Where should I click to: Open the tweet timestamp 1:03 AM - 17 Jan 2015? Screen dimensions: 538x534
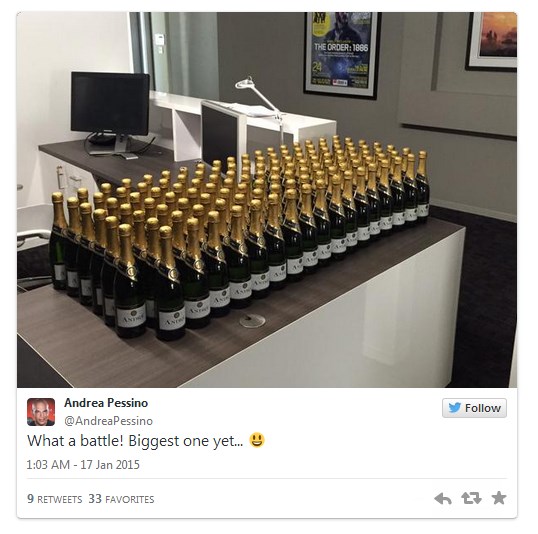tap(83, 465)
